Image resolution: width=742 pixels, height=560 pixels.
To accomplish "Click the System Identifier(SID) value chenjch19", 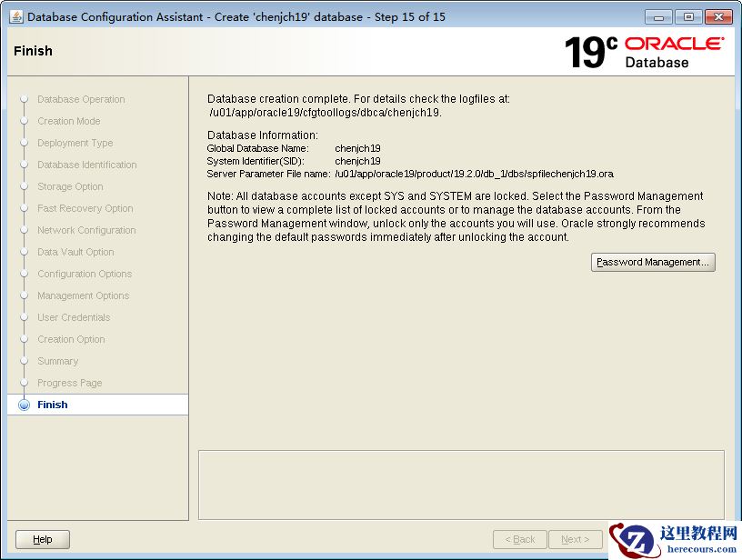I will click(357, 161).
